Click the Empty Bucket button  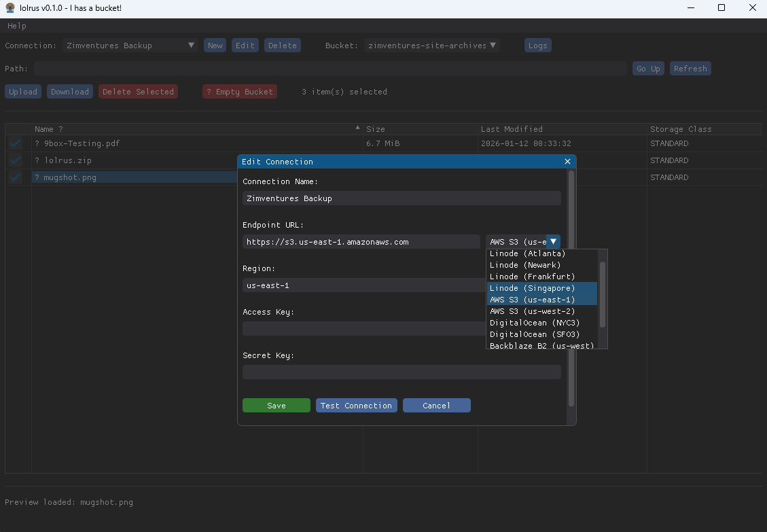click(240, 92)
